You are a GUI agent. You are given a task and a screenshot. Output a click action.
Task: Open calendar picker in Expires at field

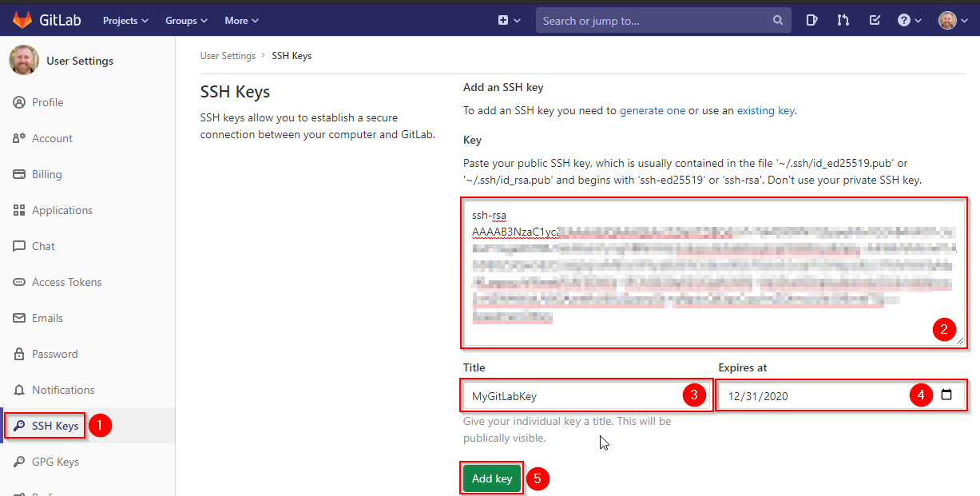(946, 395)
